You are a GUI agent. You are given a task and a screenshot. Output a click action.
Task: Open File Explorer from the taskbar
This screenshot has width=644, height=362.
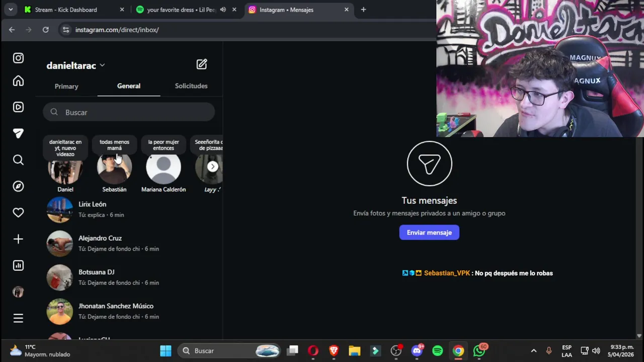[354, 350]
